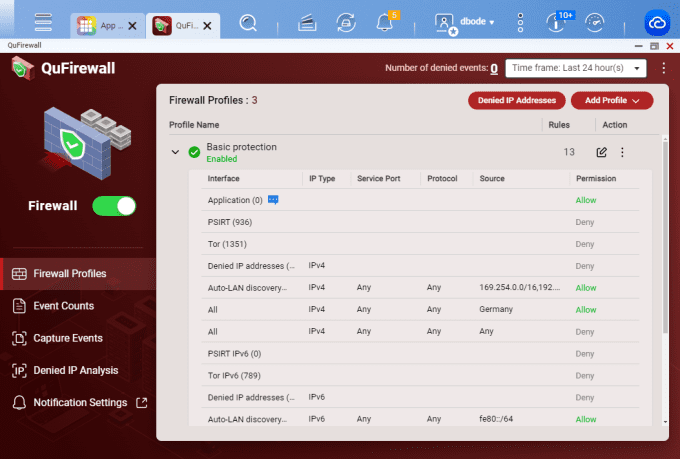Click the scrollbar down arrow in profiles list

[665, 422]
